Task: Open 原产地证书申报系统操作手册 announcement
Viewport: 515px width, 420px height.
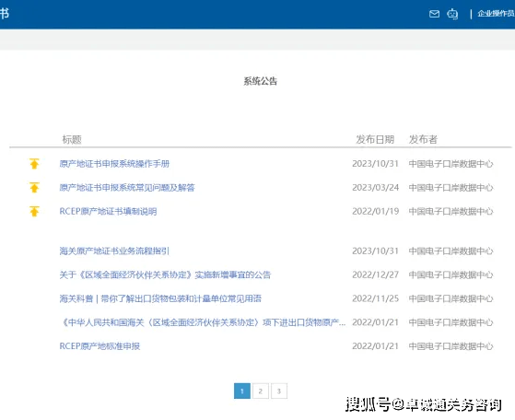Action: (114, 164)
